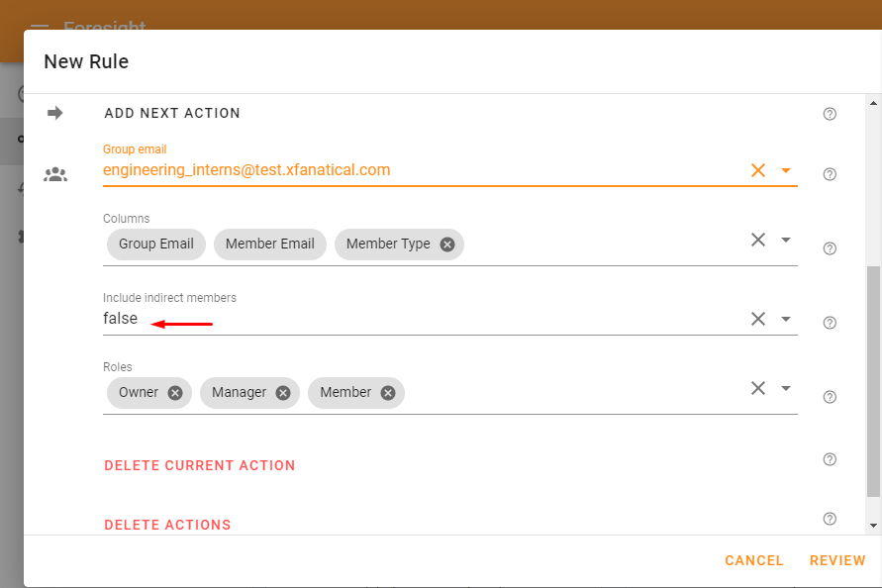Click DELETE CURRENT ACTION
The height and width of the screenshot is (588, 882).
click(200, 465)
